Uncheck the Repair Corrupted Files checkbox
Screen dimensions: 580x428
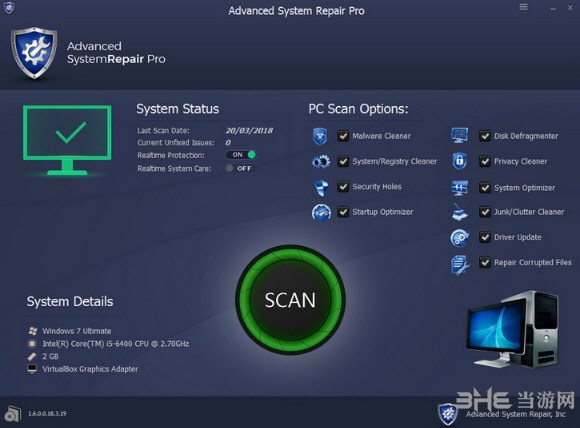pos(485,262)
